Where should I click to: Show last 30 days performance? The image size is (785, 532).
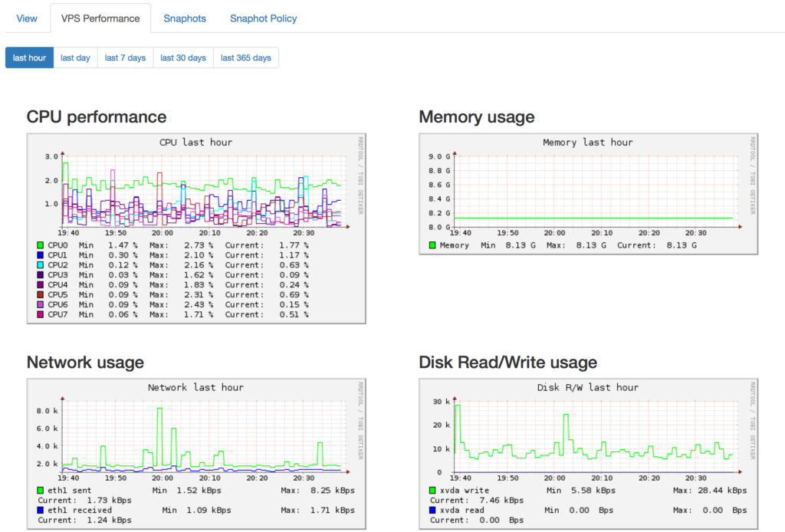pos(183,57)
